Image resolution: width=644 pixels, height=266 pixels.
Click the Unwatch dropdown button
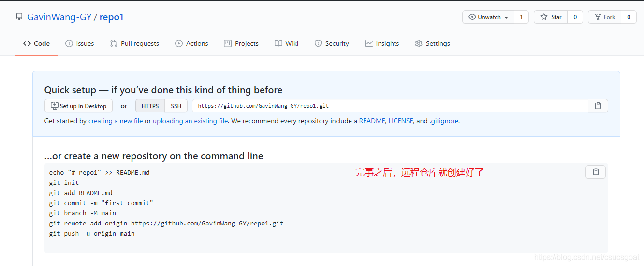click(x=488, y=17)
